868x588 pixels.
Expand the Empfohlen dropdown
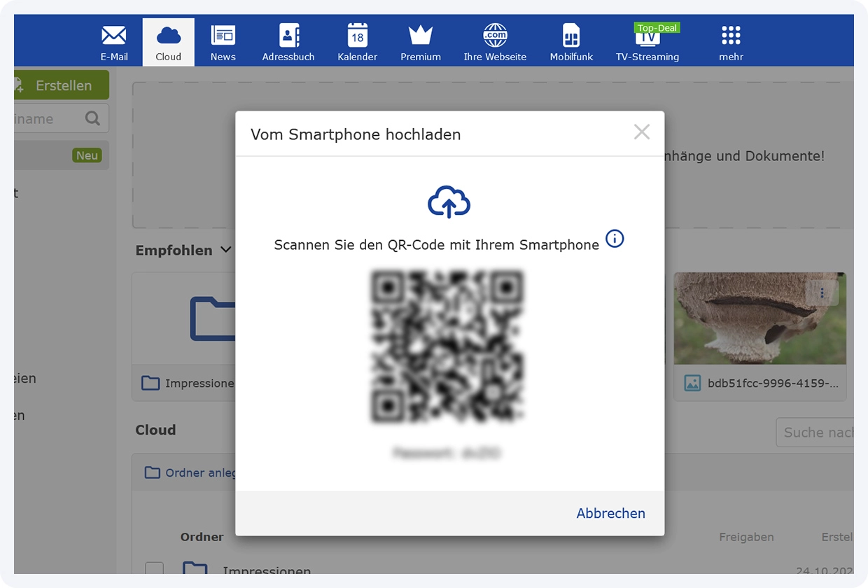225,249
